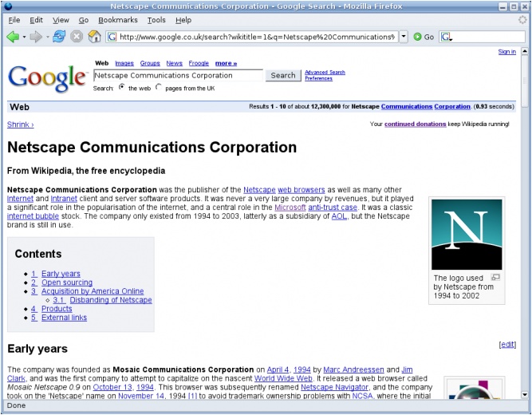Open the Bookmarks menu
532x415 pixels.
pos(118,20)
